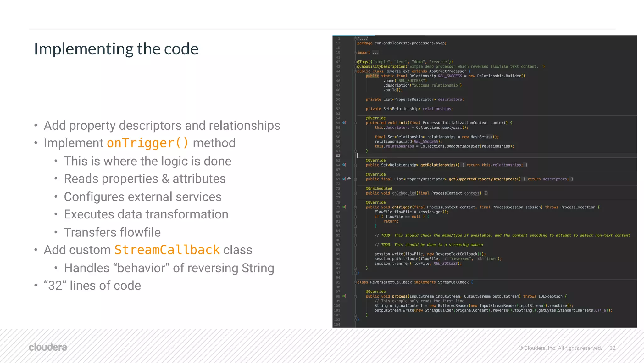Viewport: 644px width, 363px height.
Task: Click the slide title 'Implementing the code'
Action: pos(116,49)
